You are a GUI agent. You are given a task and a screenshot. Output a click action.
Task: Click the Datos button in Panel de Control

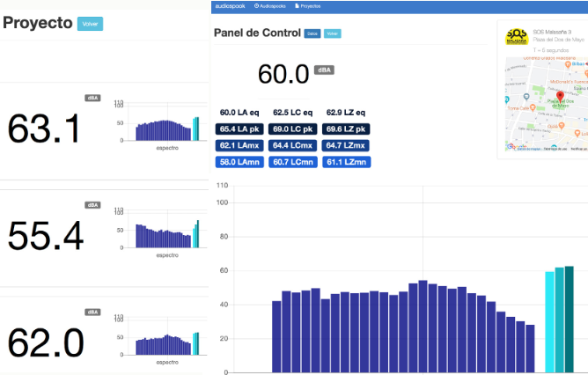click(x=312, y=33)
